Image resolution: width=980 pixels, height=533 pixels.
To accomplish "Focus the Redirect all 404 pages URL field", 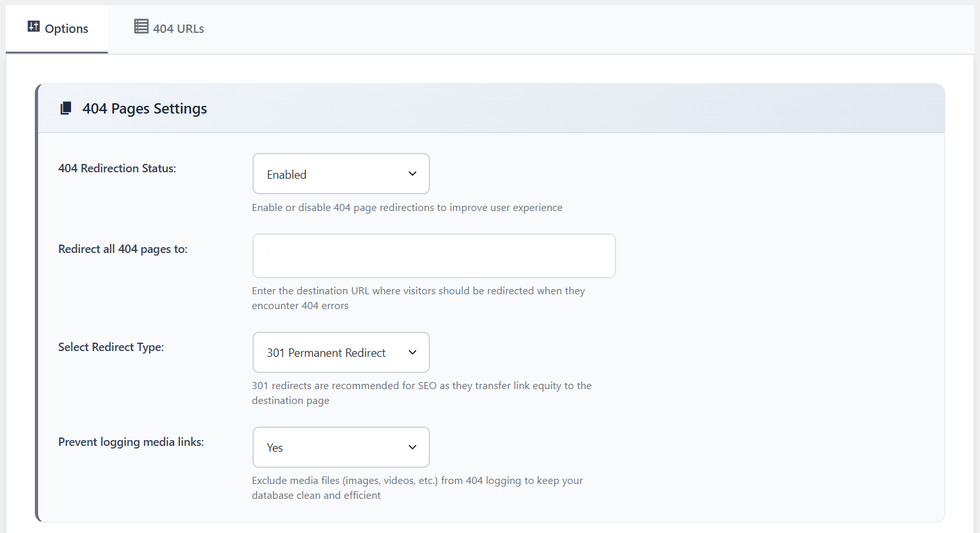I will click(433, 256).
